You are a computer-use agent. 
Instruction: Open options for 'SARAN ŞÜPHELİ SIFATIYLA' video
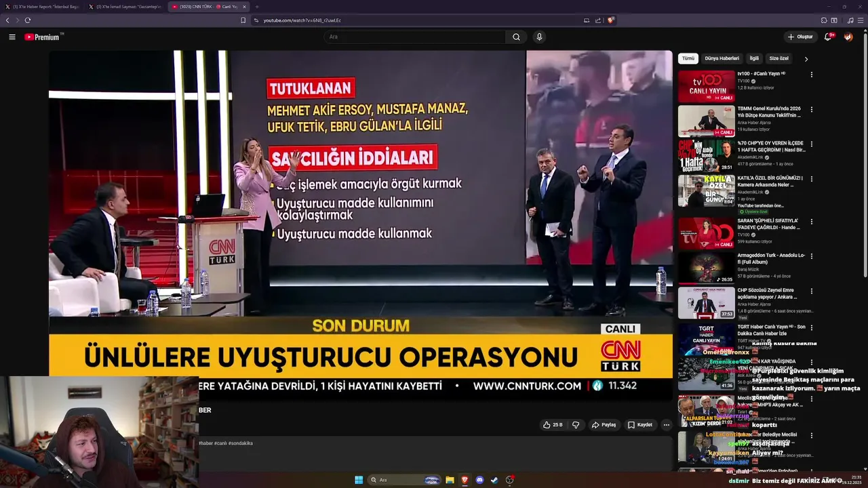(x=811, y=221)
